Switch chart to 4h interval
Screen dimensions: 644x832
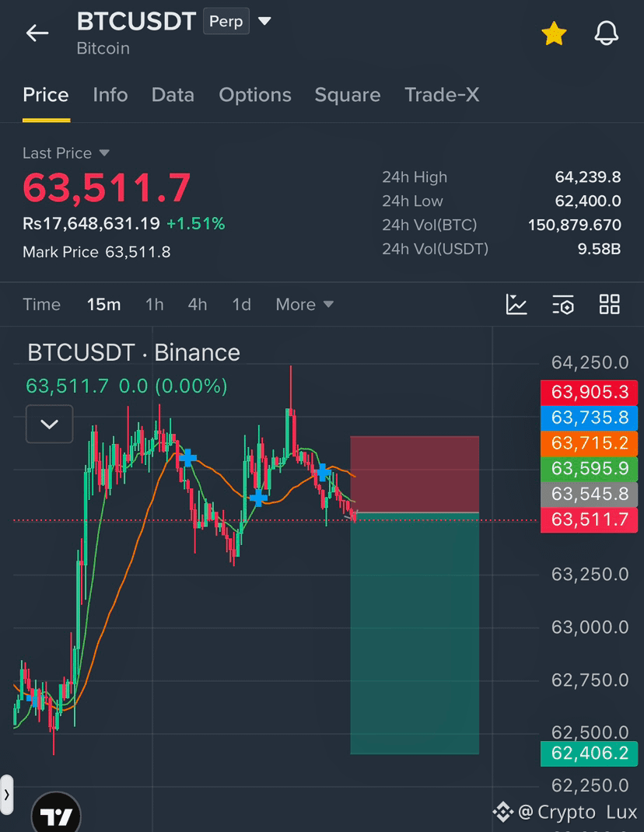click(x=198, y=305)
